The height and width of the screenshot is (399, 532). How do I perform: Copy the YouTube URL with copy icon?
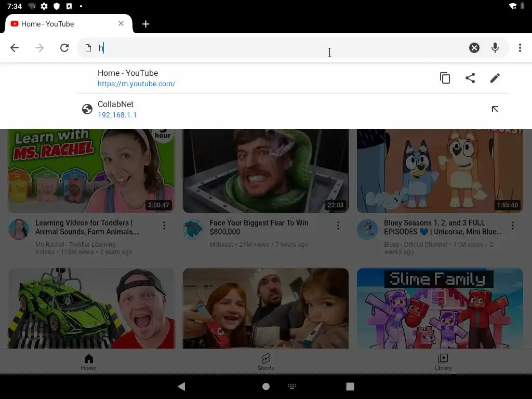[x=445, y=78]
